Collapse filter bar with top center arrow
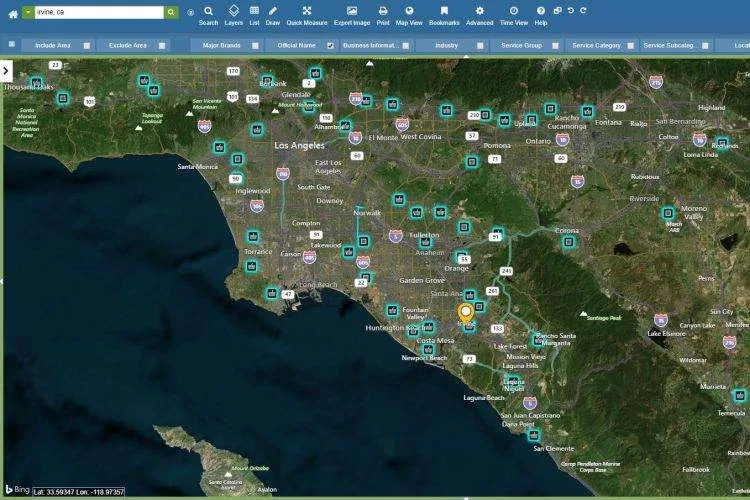 466,56
